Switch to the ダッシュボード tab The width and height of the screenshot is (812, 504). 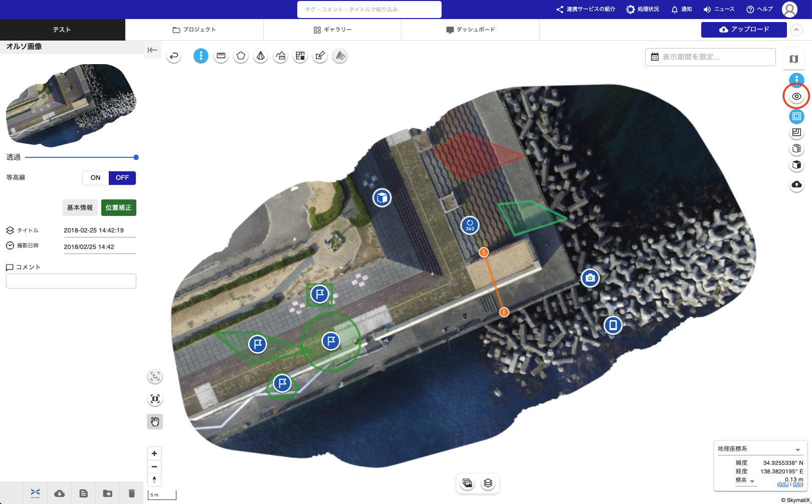click(470, 30)
